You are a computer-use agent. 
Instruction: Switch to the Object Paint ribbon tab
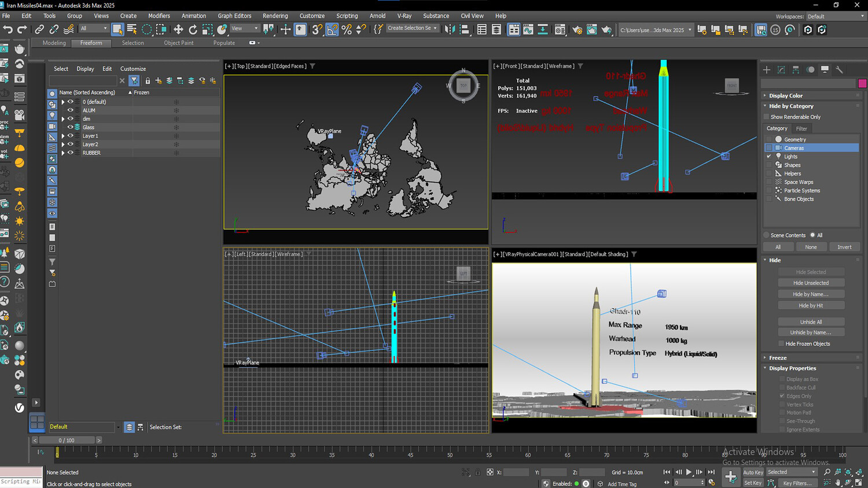pos(178,43)
